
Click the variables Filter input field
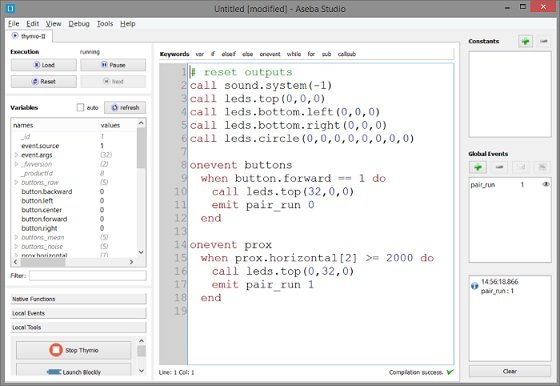coord(88,276)
